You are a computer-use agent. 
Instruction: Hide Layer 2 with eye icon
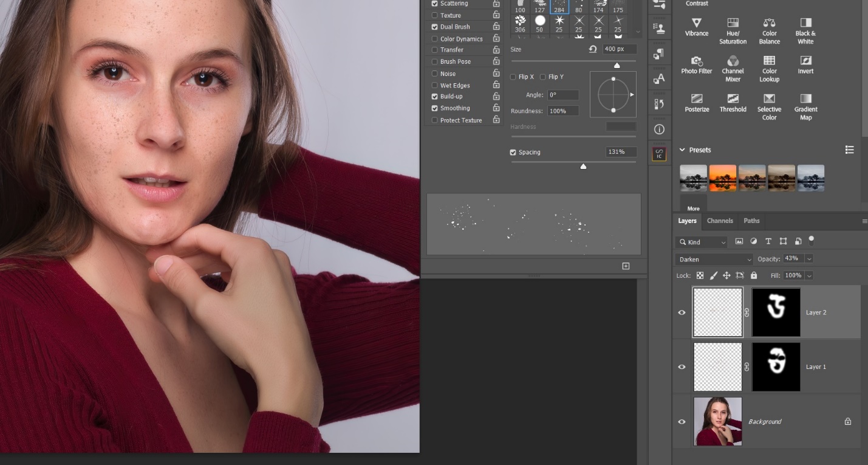(x=682, y=312)
